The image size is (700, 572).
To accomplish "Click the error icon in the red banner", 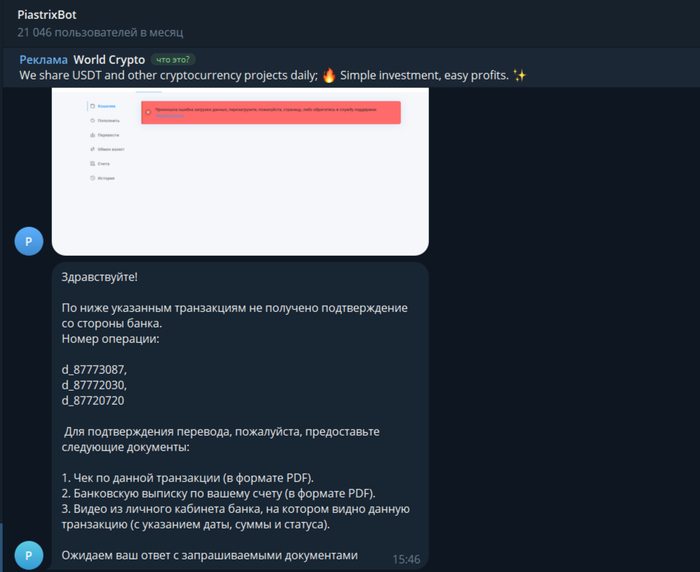I will [x=148, y=112].
